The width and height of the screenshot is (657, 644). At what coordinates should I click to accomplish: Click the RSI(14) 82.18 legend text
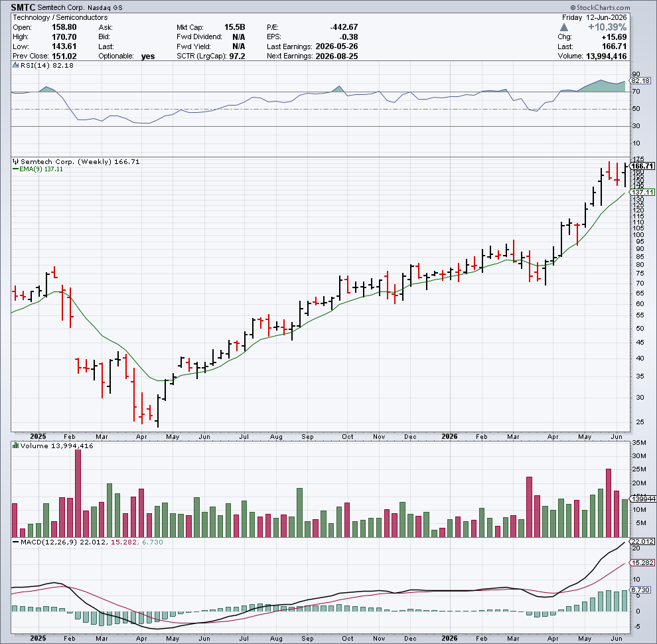(x=47, y=66)
